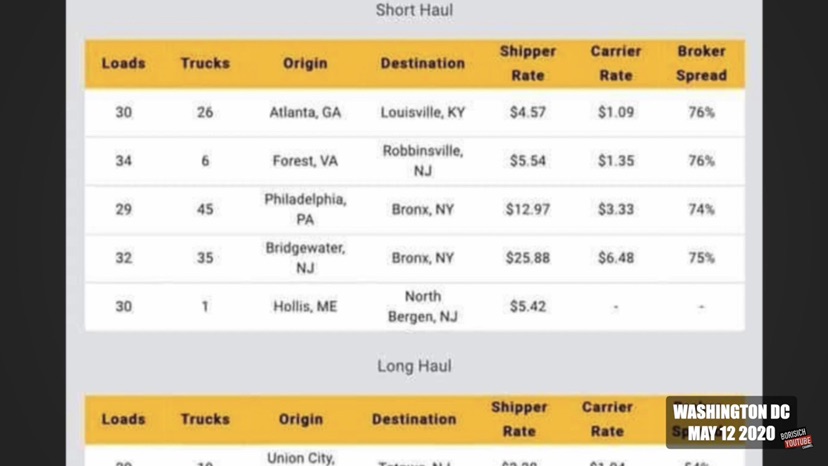
Task: Click the Washington DC May 12 2020 overlay
Action: [x=730, y=422]
